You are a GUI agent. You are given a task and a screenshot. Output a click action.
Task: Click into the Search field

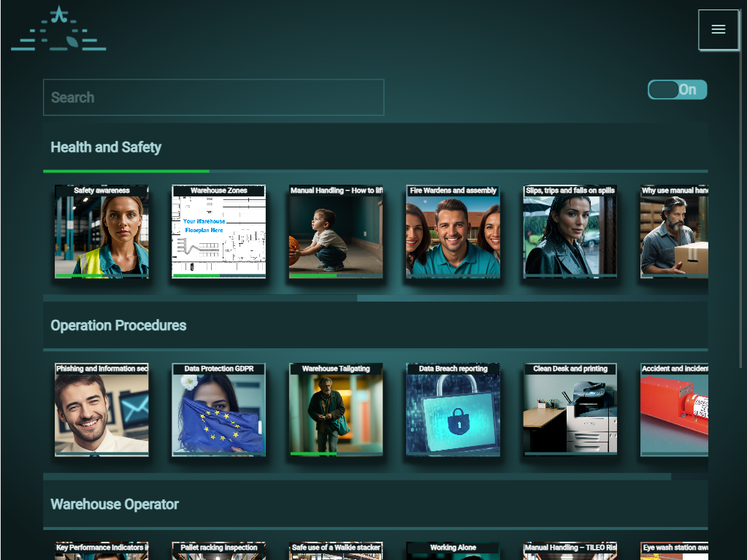click(x=213, y=97)
